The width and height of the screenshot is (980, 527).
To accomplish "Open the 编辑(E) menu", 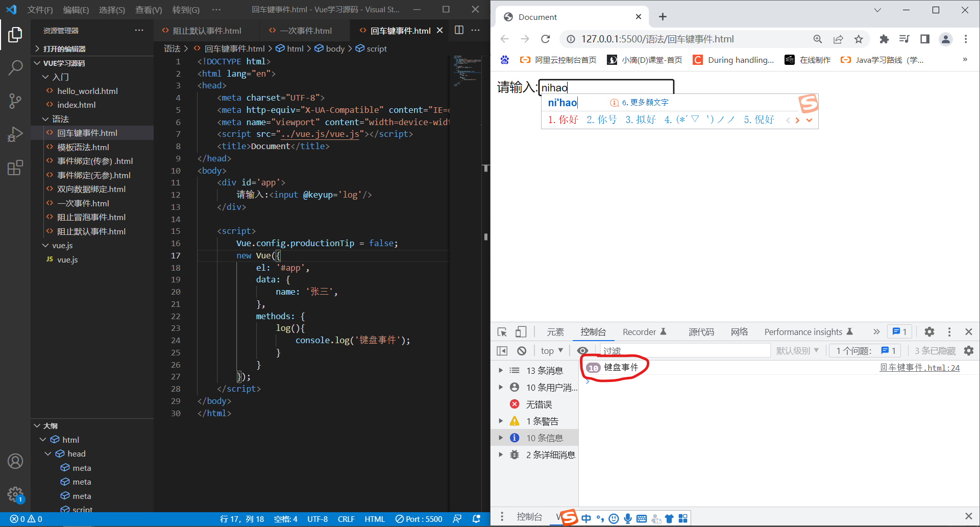I will tap(76, 10).
